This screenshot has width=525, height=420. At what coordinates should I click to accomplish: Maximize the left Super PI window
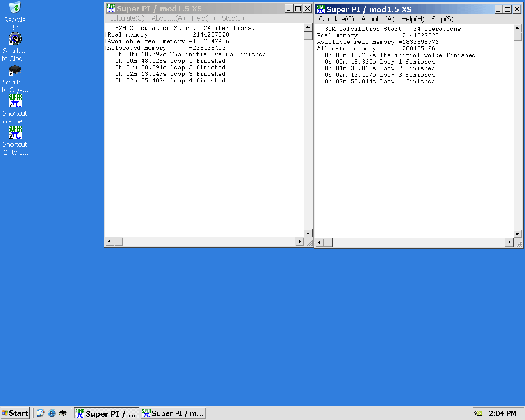click(x=298, y=9)
